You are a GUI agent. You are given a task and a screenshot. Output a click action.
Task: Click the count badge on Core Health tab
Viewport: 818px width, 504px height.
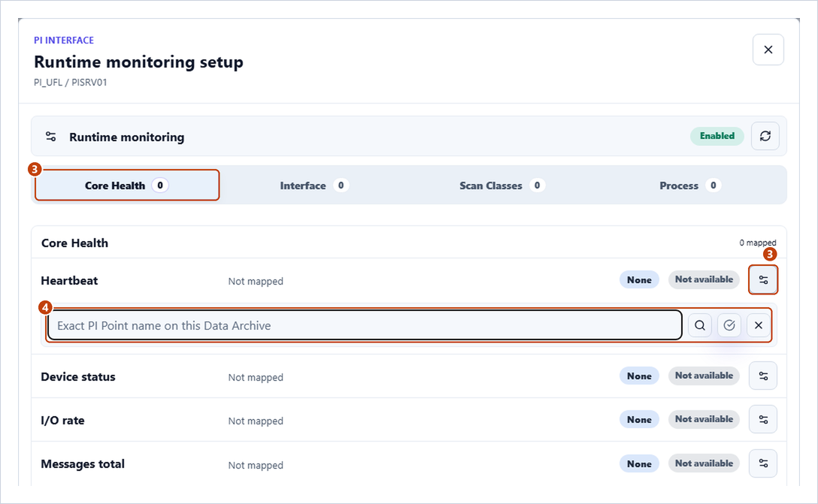pyautogui.click(x=160, y=185)
